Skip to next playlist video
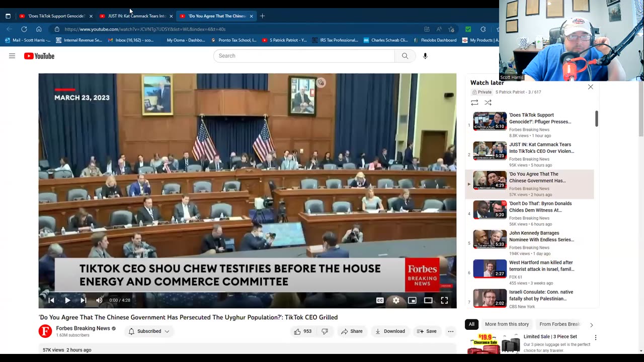Viewport: 644px width, 362px height. click(x=84, y=300)
